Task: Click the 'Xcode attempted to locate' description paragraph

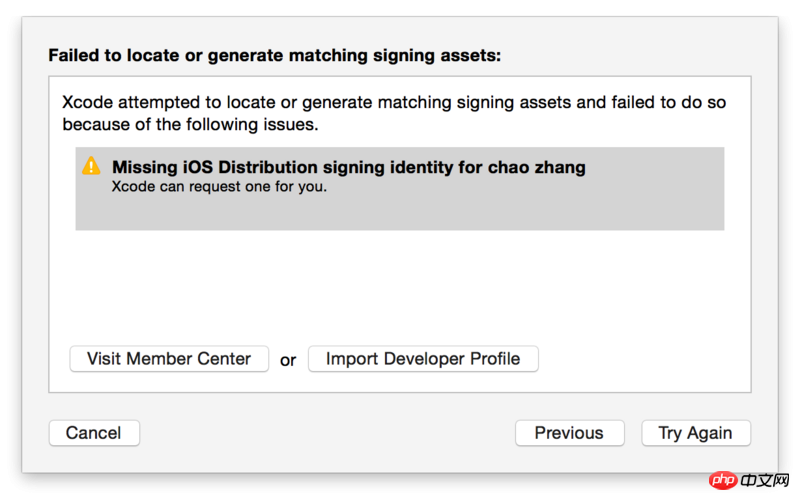Action: [x=394, y=103]
